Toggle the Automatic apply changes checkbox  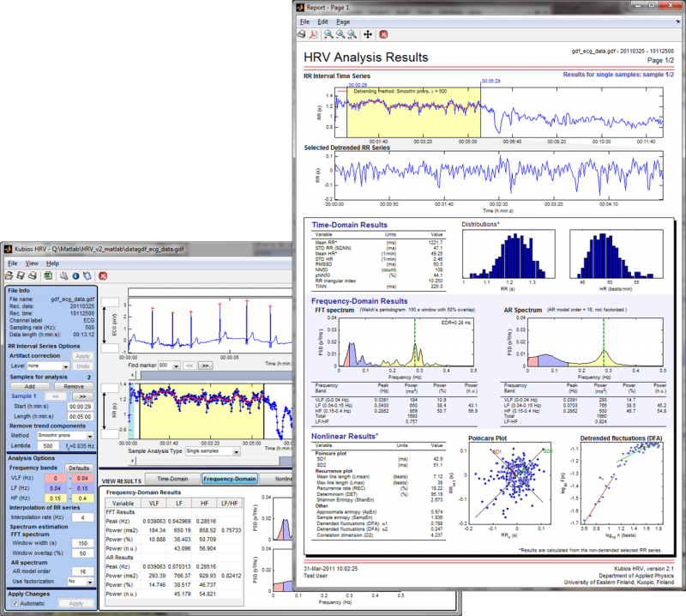(13, 604)
